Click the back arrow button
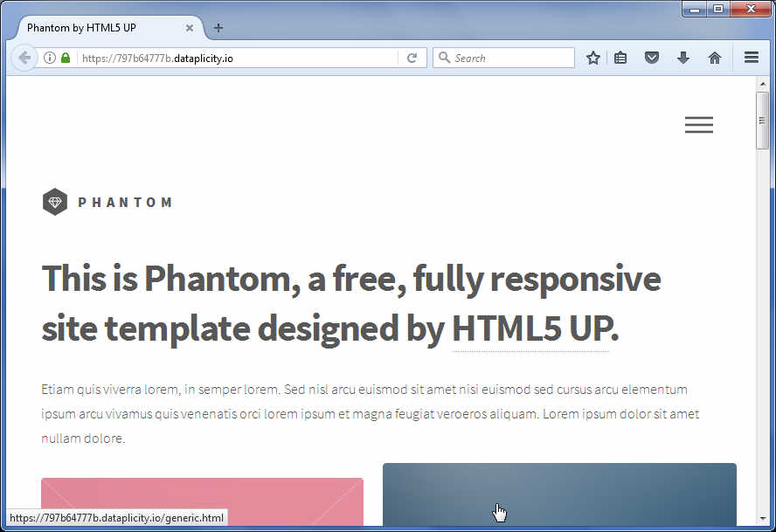Image resolution: width=776 pixels, height=532 pixels. 24,59
